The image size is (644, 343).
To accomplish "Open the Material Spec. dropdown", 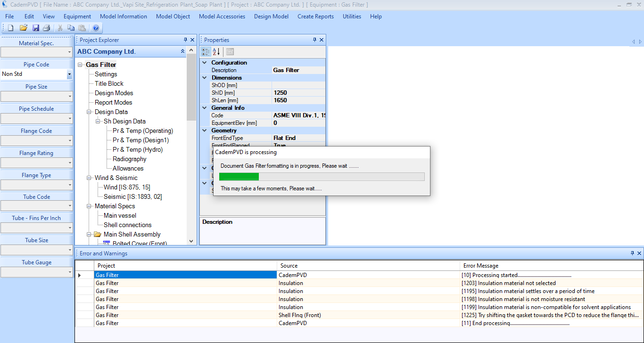I will click(x=69, y=52).
